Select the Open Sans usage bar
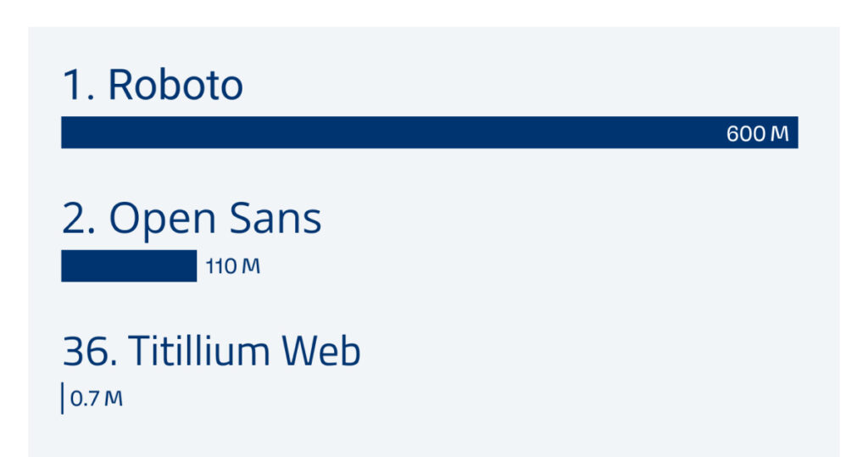The width and height of the screenshot is (868, 457). pos(129,266)
